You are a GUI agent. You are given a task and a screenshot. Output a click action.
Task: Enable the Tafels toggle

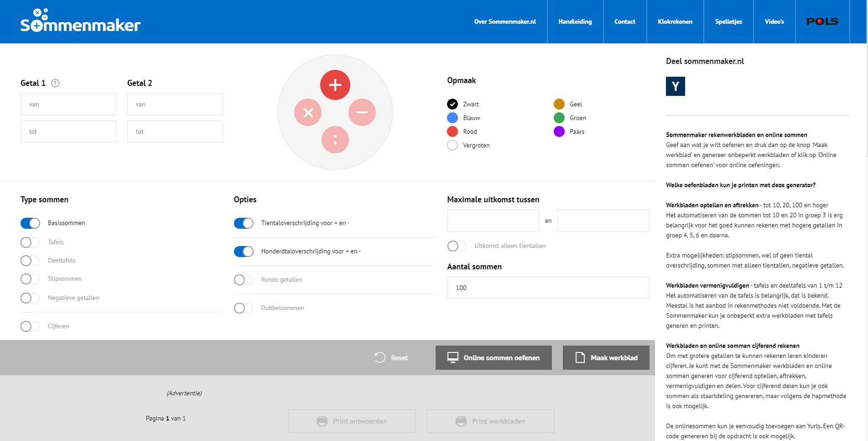[x=30, y=242]
